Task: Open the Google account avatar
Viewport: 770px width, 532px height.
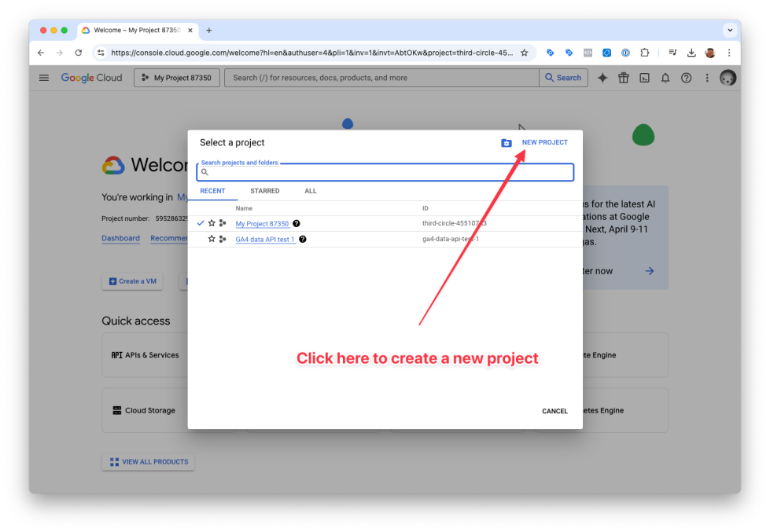Action: click(x=728, y=78)
